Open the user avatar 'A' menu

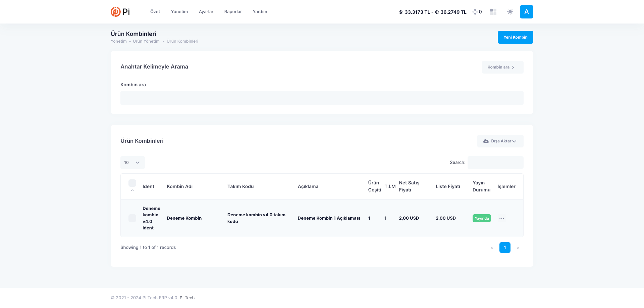526,12
